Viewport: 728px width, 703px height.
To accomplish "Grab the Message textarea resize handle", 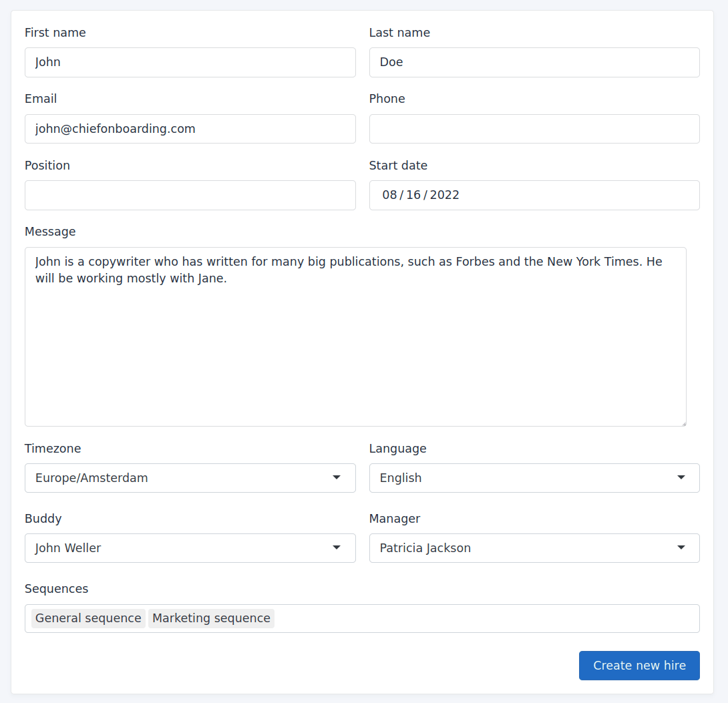I will pos(683,423).
